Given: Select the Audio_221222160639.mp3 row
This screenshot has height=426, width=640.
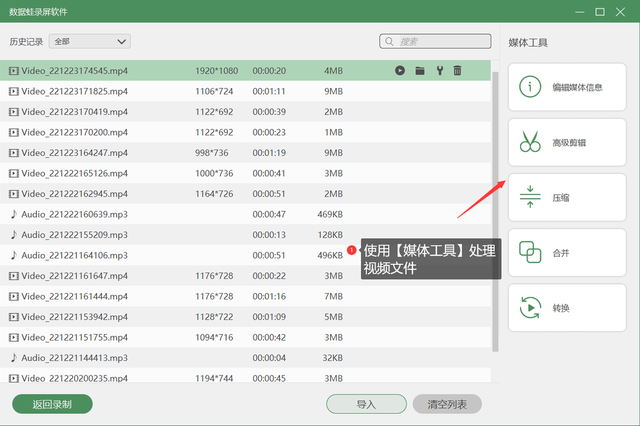Looking at the screenshot, I should point(245,214).
